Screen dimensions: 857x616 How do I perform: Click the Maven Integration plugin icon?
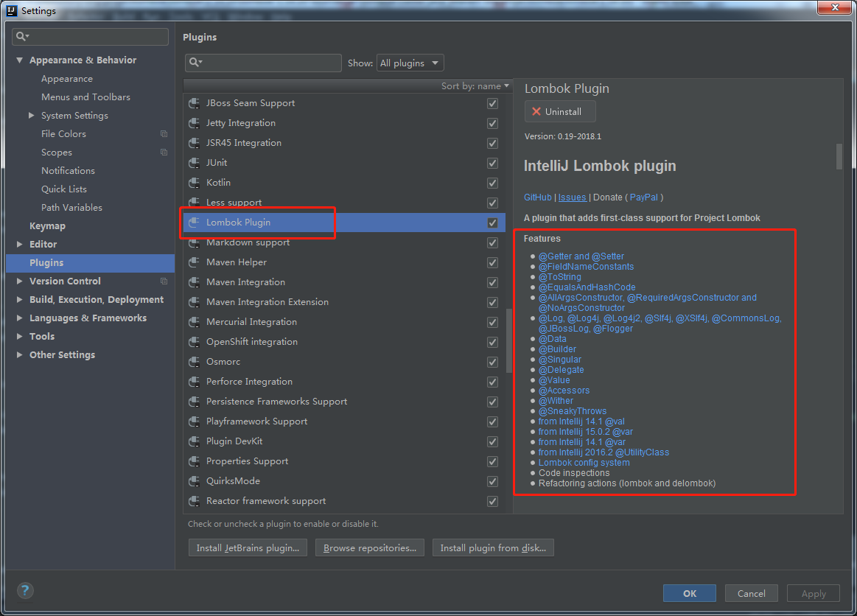tap(194, 282)
